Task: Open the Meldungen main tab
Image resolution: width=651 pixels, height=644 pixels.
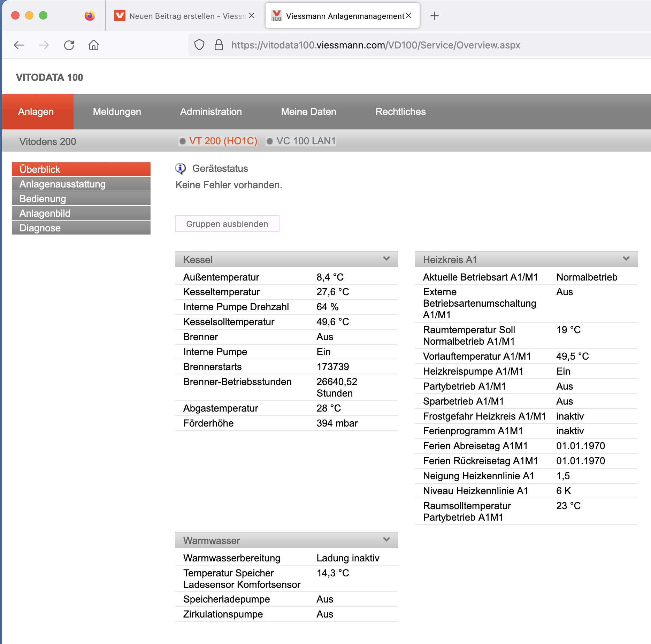Action: click(117, 112)
